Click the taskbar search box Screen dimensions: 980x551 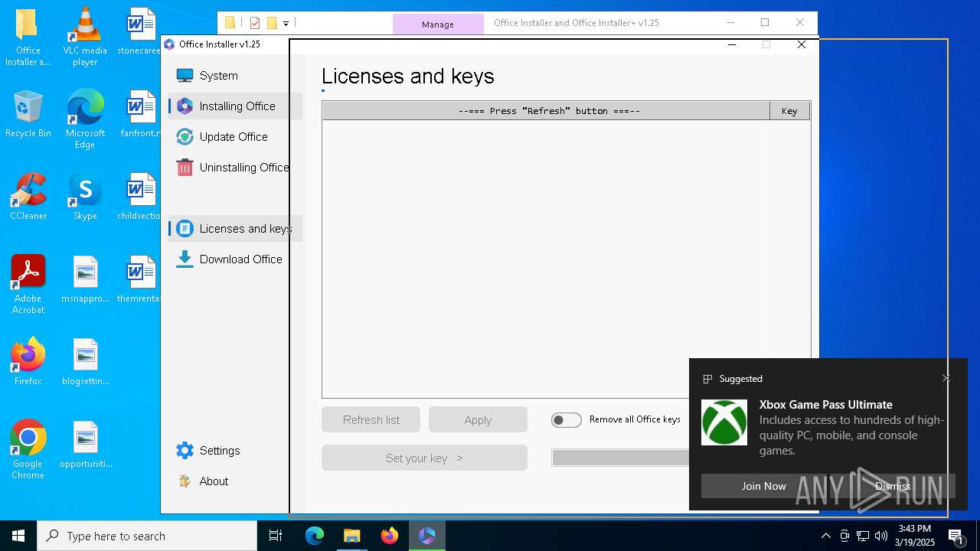point(147,536)
